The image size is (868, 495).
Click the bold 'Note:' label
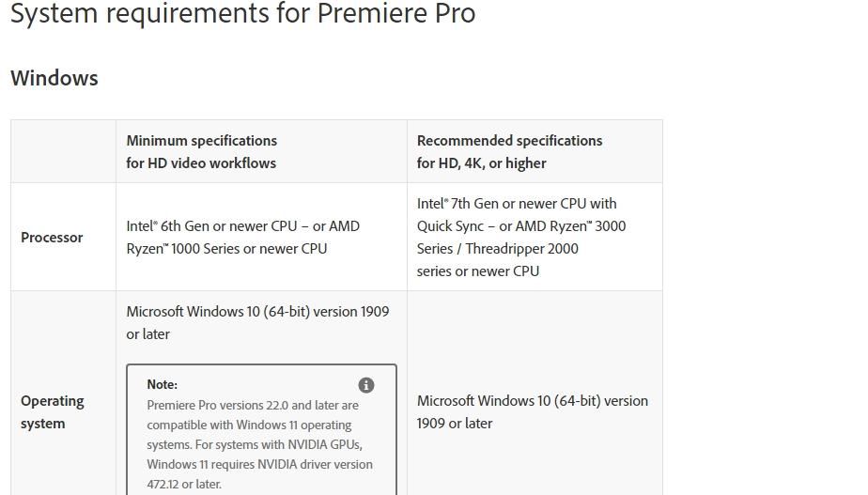[x=163, y=384]
